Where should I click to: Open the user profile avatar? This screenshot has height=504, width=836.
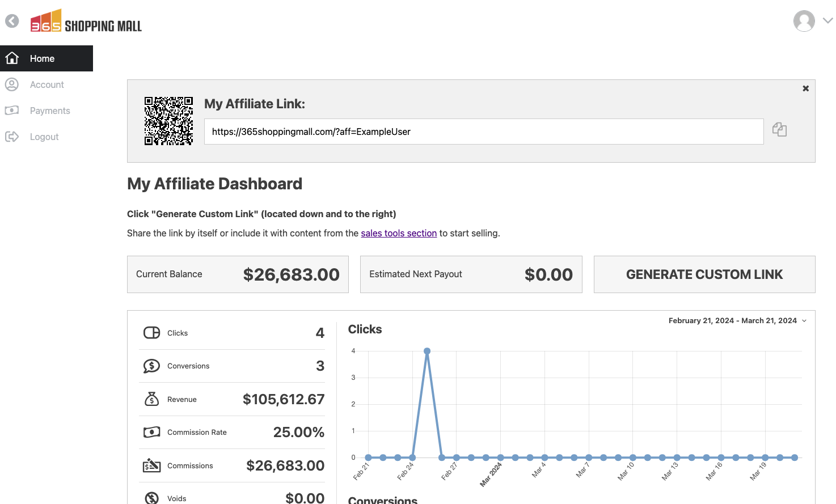tap(804, 21)
